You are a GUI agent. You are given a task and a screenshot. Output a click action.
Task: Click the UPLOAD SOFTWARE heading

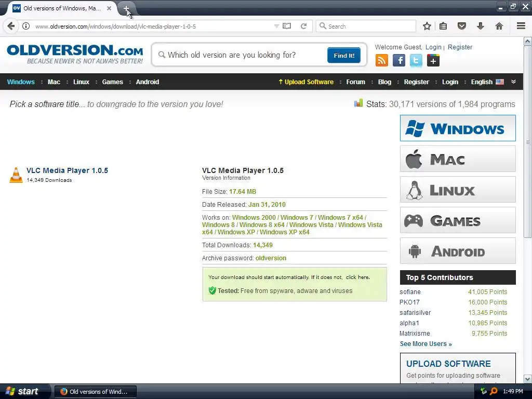tap(448, 364)
